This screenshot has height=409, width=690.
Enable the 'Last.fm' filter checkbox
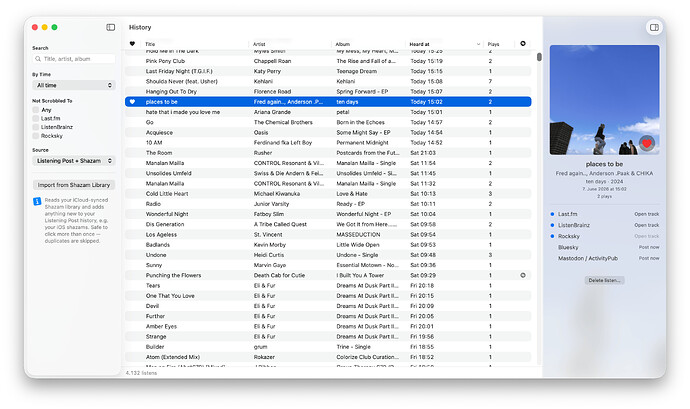36,118
